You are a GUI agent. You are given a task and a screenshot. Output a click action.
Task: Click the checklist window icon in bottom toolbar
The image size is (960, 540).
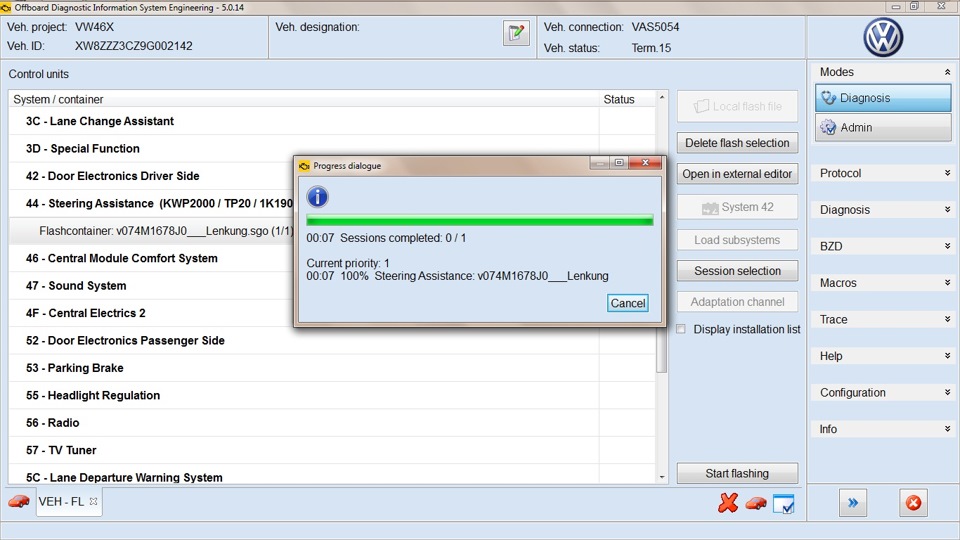click(784, 504)
